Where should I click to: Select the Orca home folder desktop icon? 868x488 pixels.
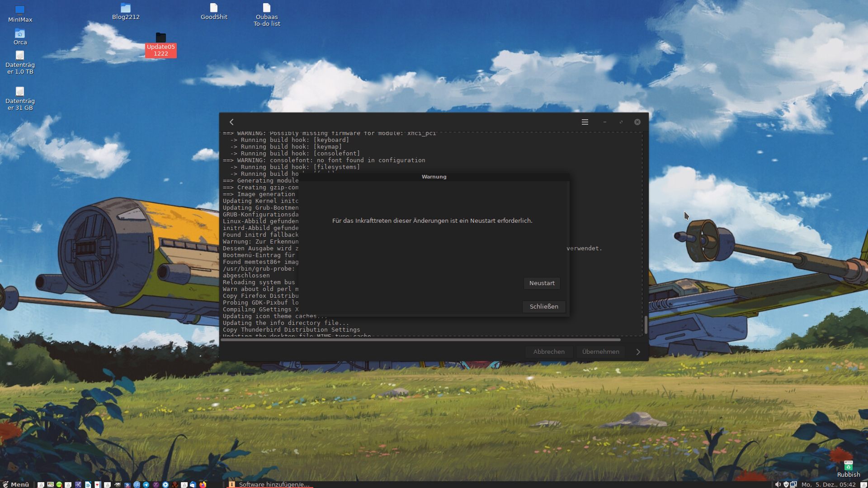coord(20,37)
